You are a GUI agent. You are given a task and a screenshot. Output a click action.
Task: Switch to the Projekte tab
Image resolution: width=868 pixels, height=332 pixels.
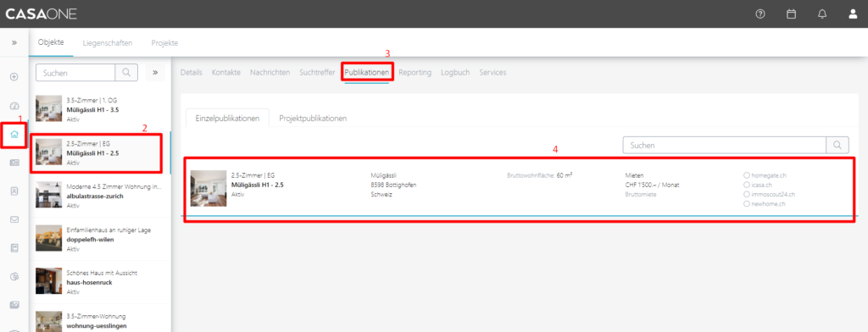click(164, 42)
